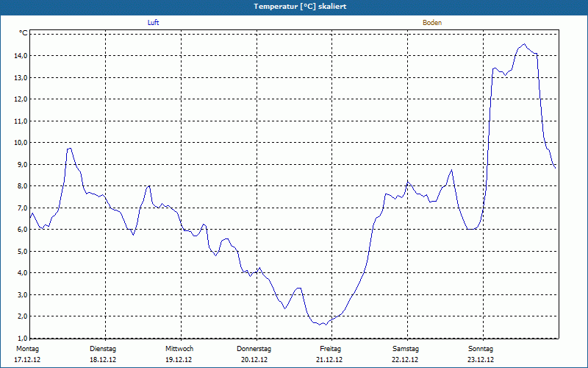Click the '4,0' y-axis value
The image size is (588, 368).
(22, 273)
